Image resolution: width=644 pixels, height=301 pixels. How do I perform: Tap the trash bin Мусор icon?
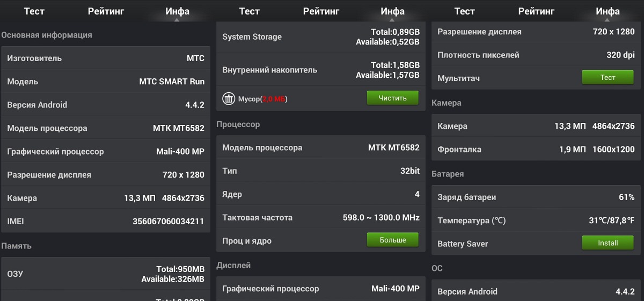pyautogui.click(x=229, y=99)
